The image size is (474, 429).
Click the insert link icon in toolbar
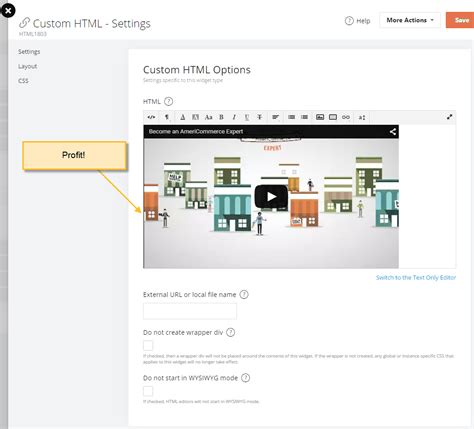(x=346, y=117)
